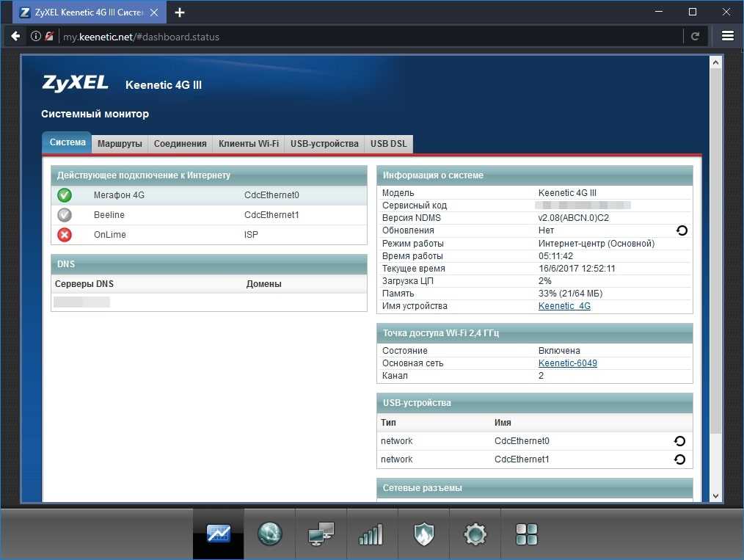Open the Wi-Fi signal bars section
The image size is (744, 560).
click(x=371, y=534)
